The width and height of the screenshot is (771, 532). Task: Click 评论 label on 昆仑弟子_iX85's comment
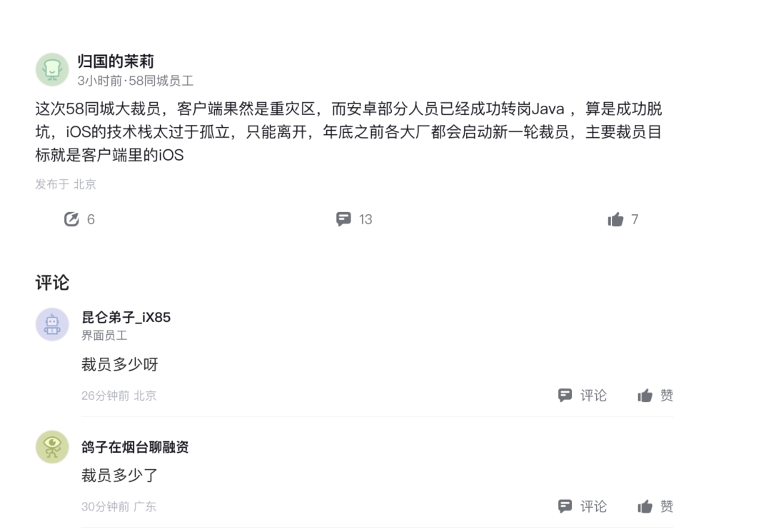pos(593,396)
